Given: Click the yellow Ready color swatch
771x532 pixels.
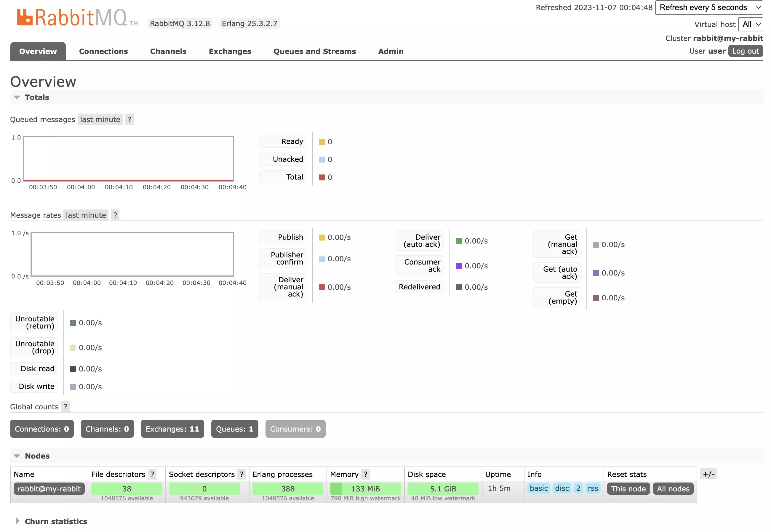Looking at the screenshot, I should click(x=321, y=142).
